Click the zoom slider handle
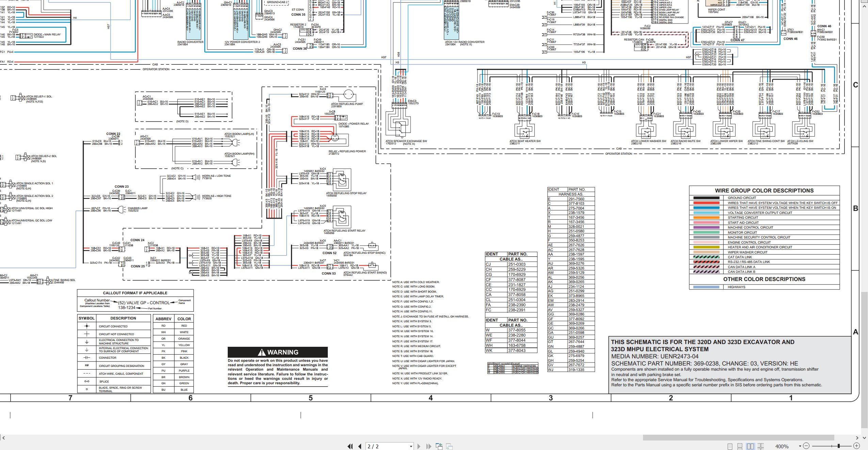This screenshot has height=450, width=868. click(839, 446)
